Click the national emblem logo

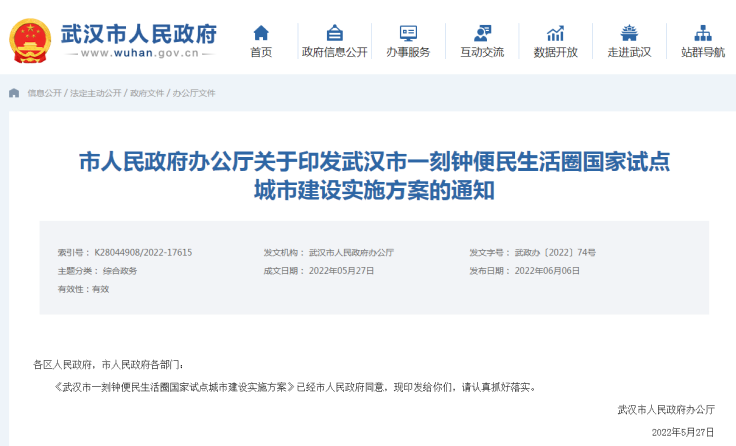pos(30,41)
